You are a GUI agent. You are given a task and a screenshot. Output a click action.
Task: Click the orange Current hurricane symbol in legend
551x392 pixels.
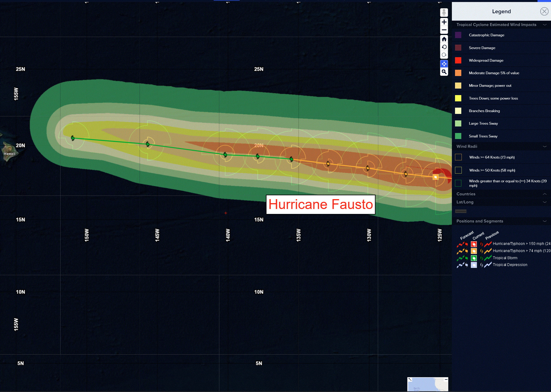474,251
